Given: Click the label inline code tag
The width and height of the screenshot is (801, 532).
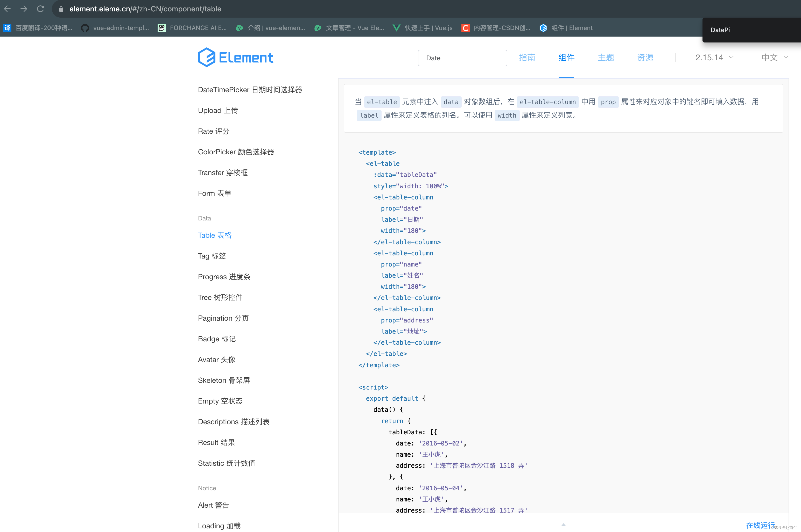Looking at the screenshot, I should [x=369, y=115].
